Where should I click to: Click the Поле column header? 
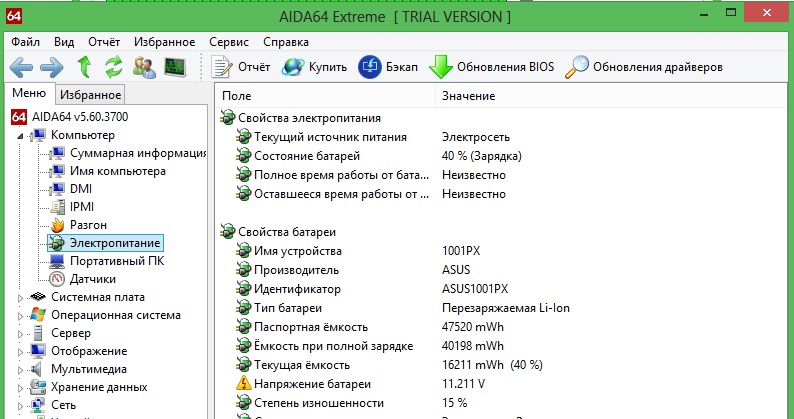click(x=236, y=96)
